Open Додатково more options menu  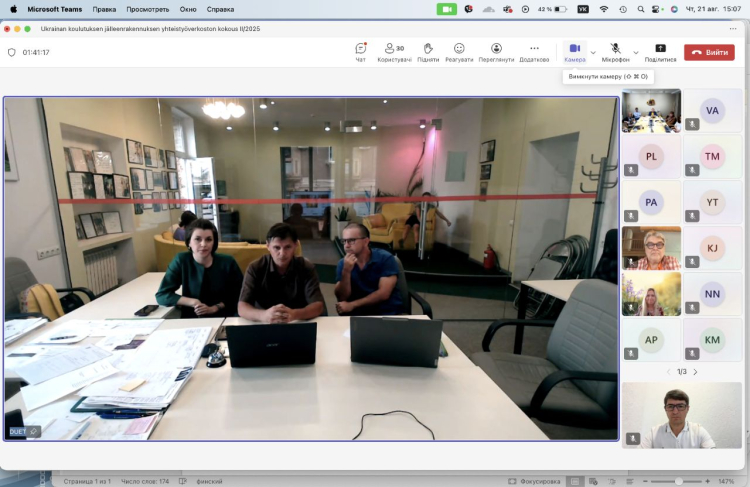[x=534, y=50]
